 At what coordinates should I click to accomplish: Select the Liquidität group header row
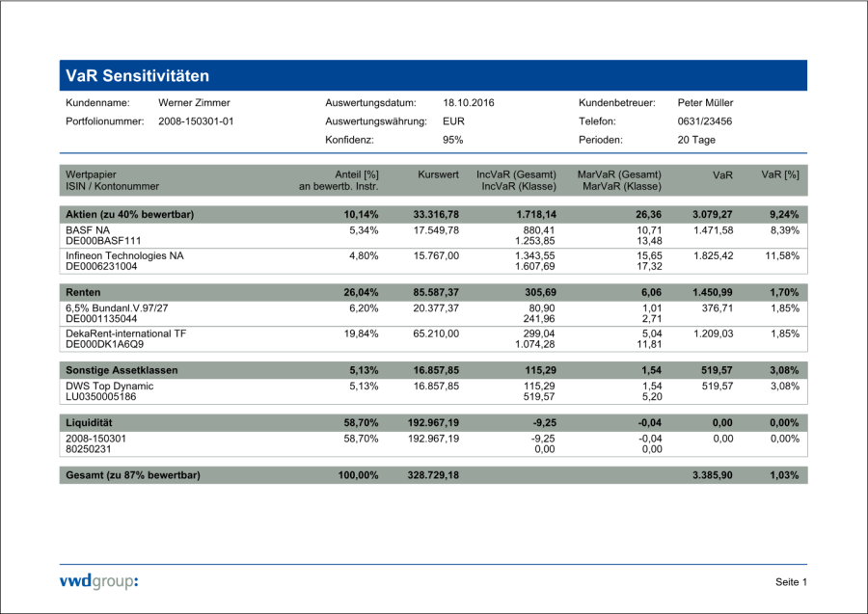click(x=90, y=422)
